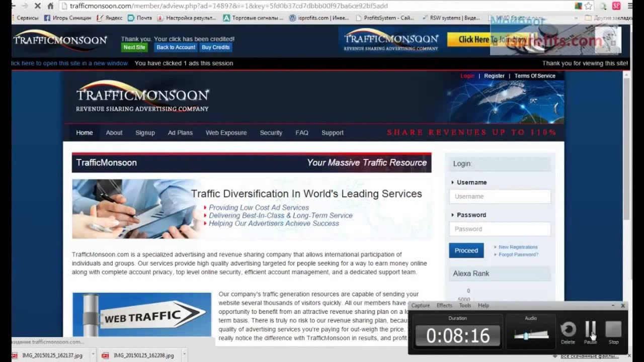
Task: Pause the screen recording
Action: [590, 333]
